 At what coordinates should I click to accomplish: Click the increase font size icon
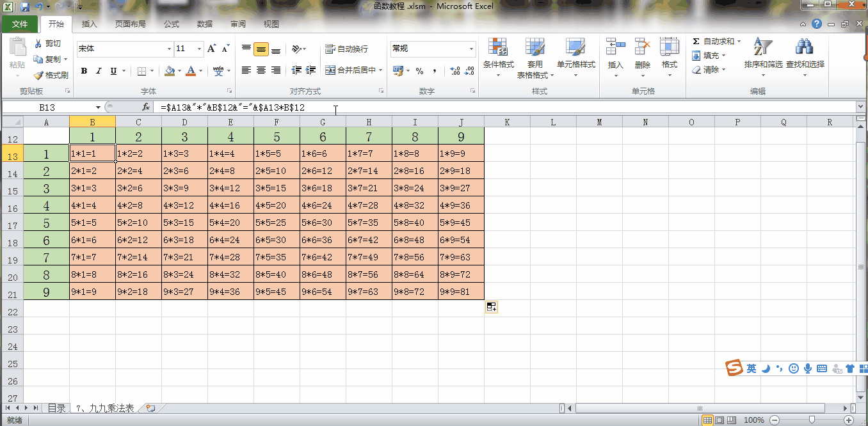pyautogui.click(x=212, y=49)
